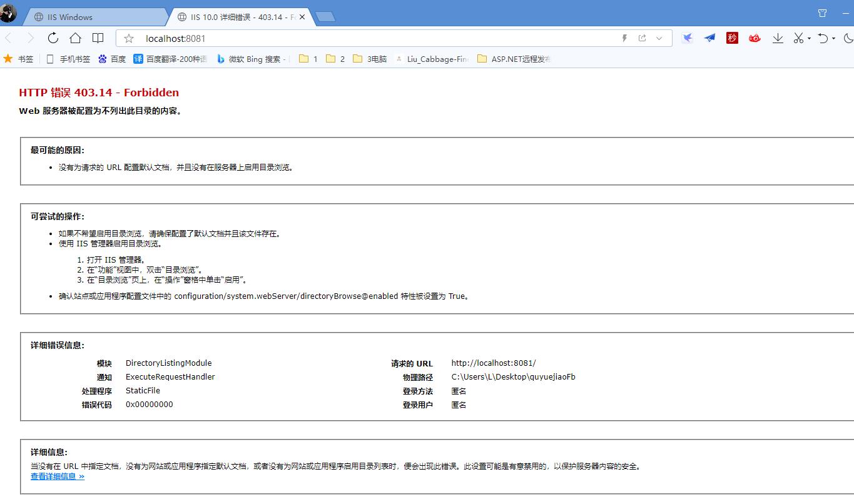
Task: Open the Liu_Cabbage bookmark
Action: pyautogui.click(x=432, y=59)
